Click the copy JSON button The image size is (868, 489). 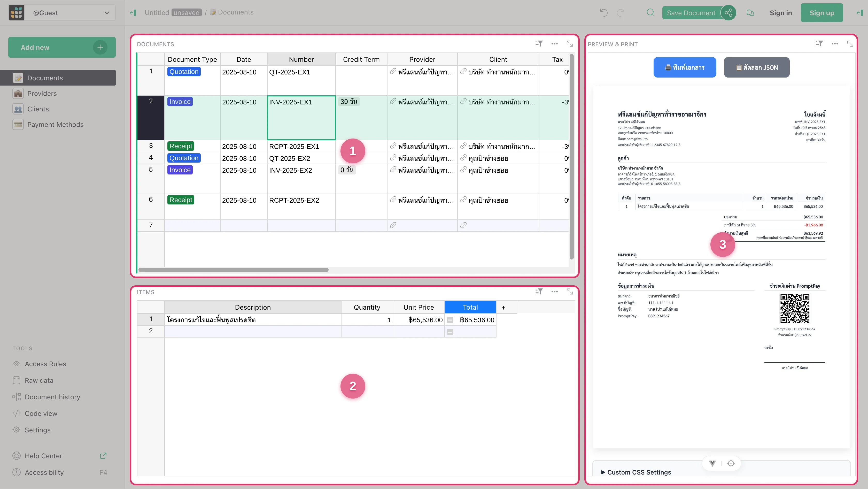(x=756, y=67)
